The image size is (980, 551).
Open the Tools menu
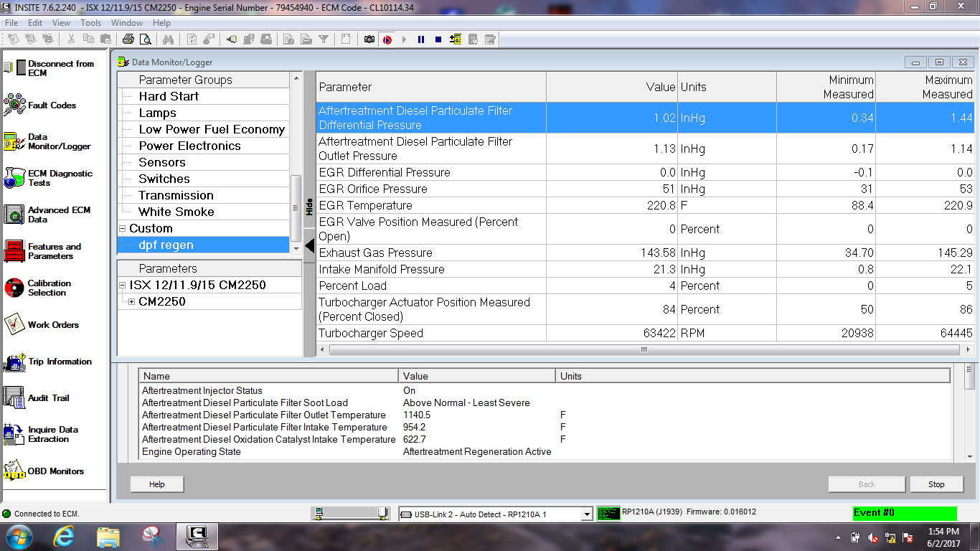[x=91, y=23]
